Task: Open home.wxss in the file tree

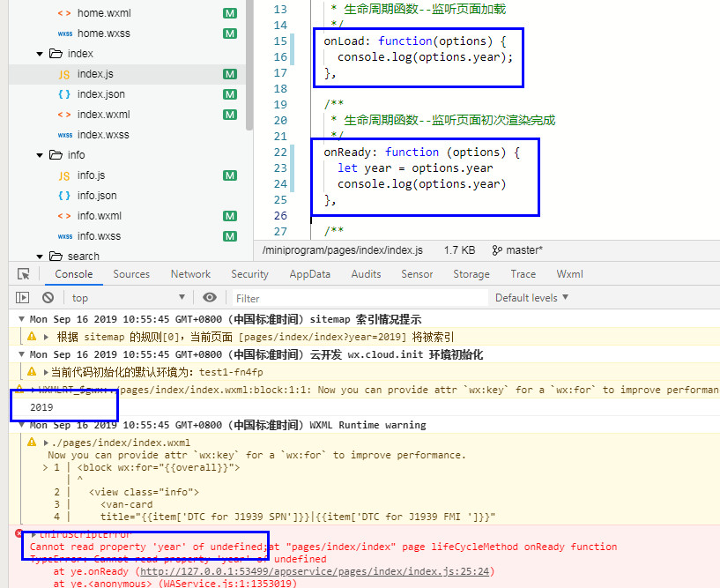Action: [104, 33]
